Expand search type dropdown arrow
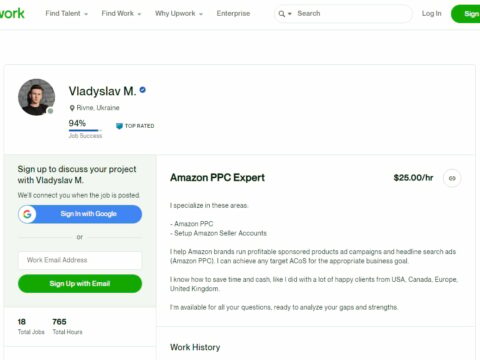Viewport: 480px width, 360px height. (x=290, y=14)
